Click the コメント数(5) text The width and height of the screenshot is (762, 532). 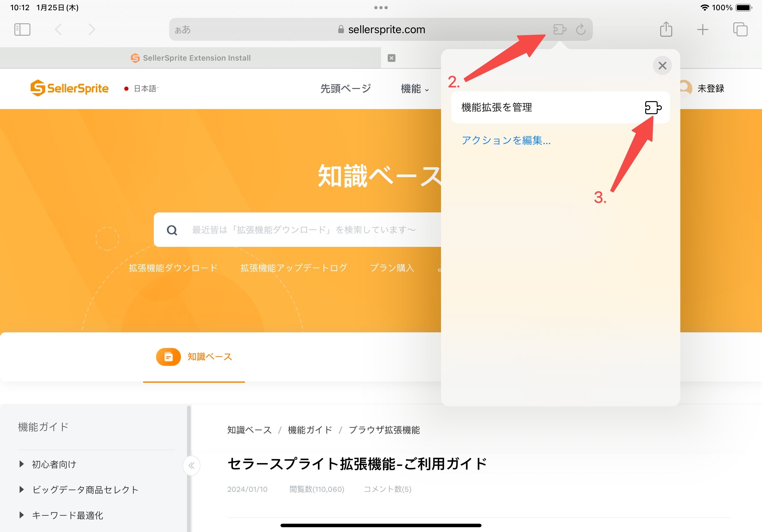[x=387, y=489]
